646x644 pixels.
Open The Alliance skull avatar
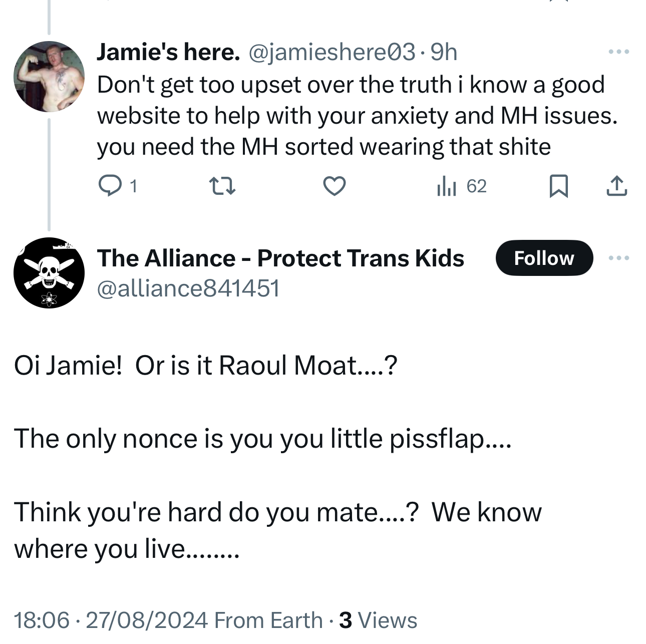pos(49,273)
